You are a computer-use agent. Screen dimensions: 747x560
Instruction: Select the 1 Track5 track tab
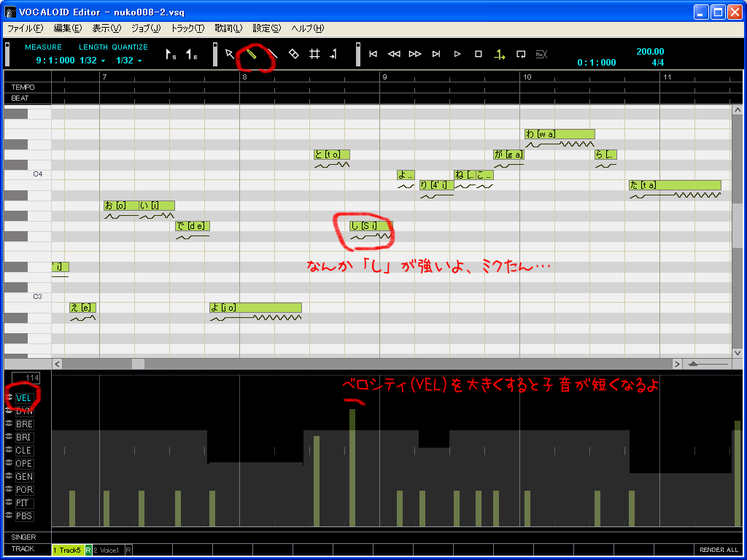point(68,550)
